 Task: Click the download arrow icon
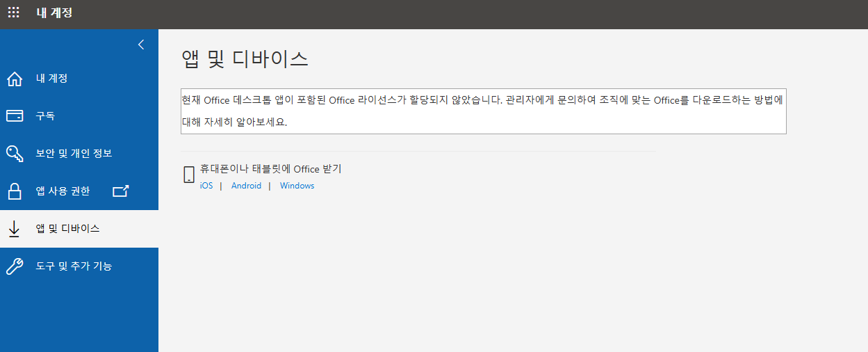tap(14, 229)
